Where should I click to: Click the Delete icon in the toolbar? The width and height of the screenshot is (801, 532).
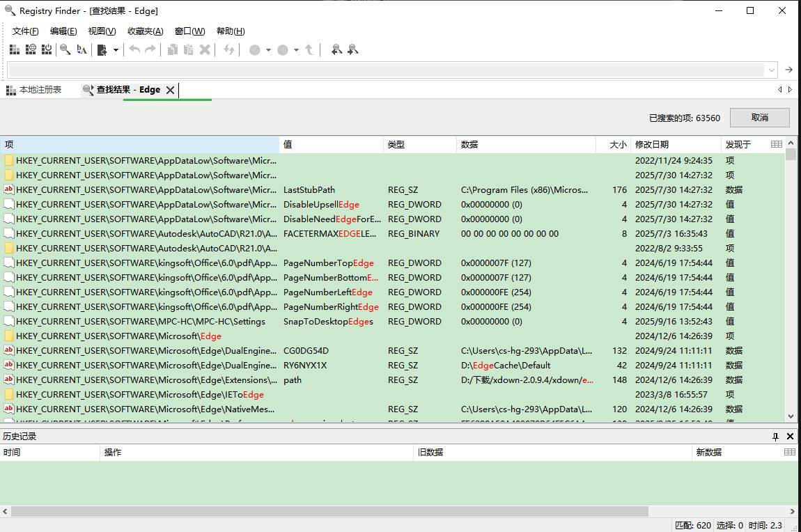click(205, 49)
